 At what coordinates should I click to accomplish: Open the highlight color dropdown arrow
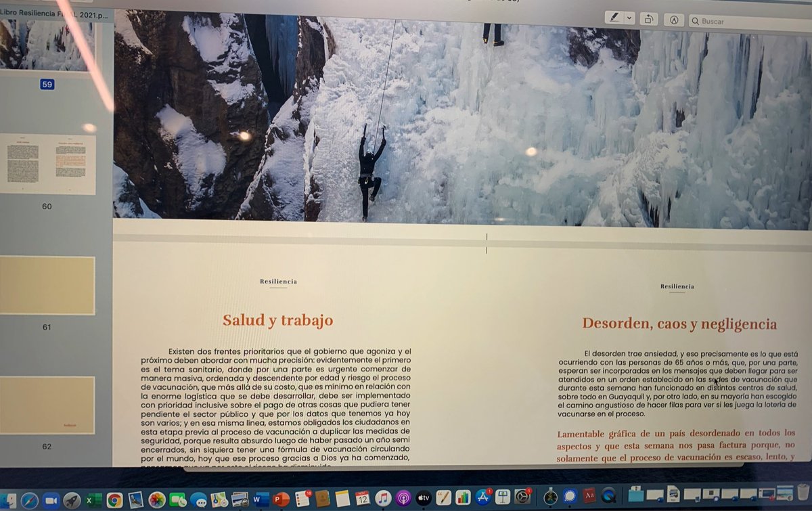click(x=629, y=18)
